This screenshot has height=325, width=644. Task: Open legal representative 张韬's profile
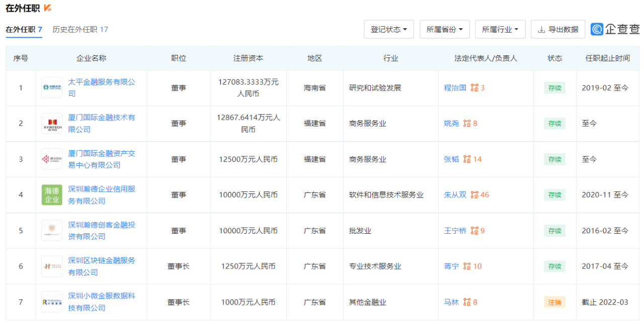[x=452, y=159]
